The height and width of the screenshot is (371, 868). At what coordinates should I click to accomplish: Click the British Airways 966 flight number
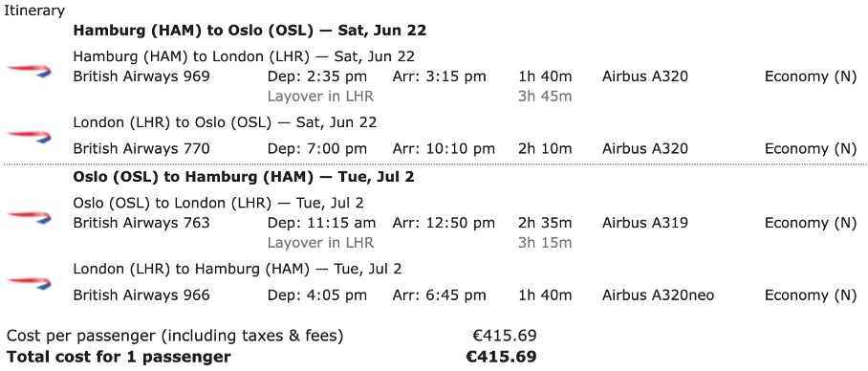coord(141,295)
